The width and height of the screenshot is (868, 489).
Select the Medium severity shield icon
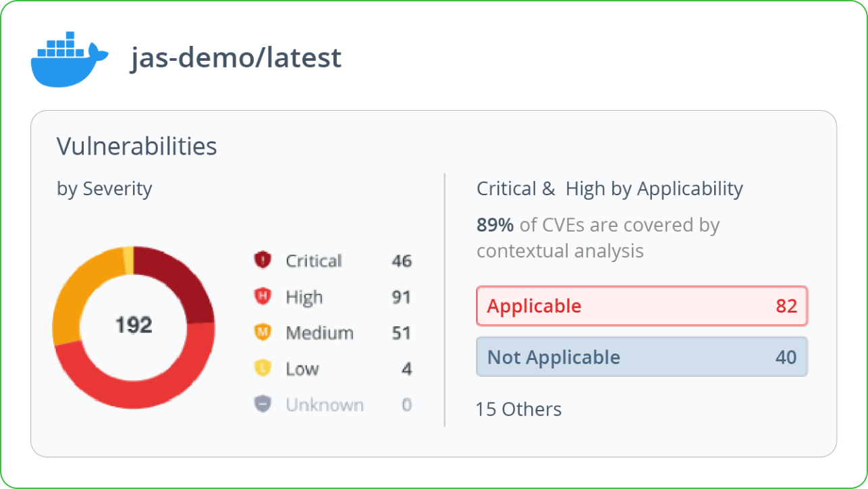[x=262, y=332]
